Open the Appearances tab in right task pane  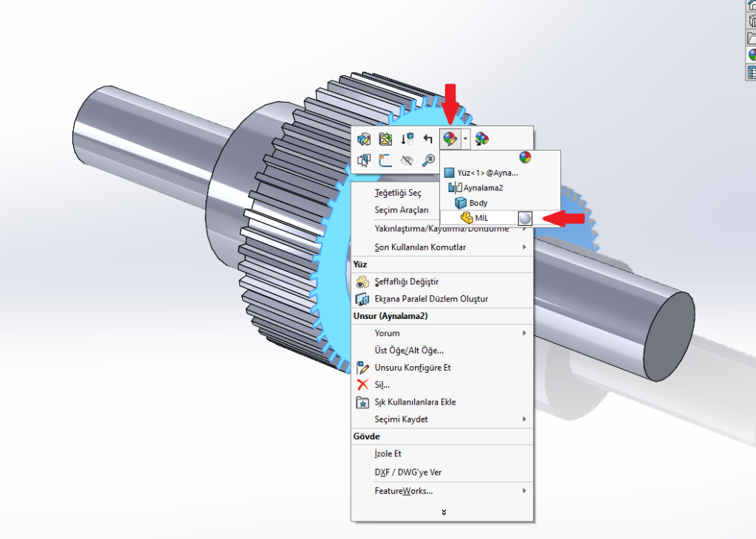(752, 55)
